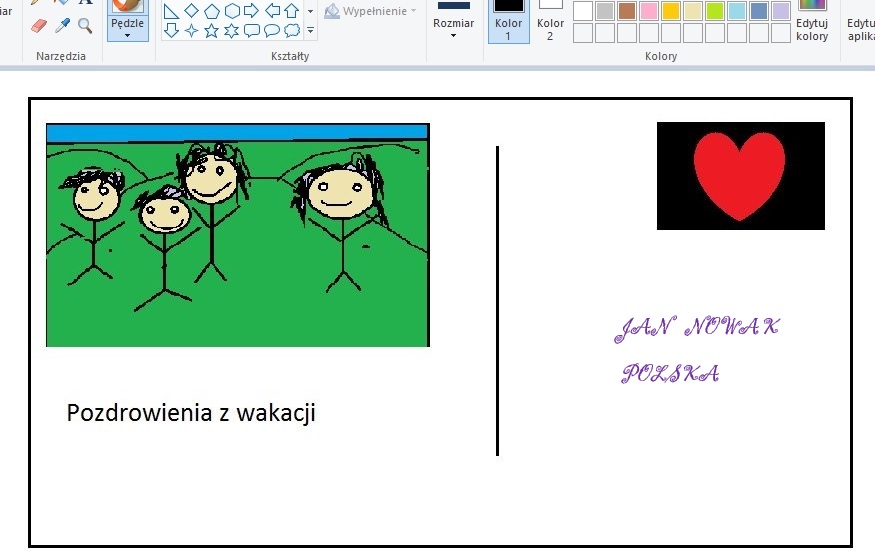Pick the light gray palette swatch
This screenshot has height=552, width=875.
pyautogui.click(x=605, y=11)
